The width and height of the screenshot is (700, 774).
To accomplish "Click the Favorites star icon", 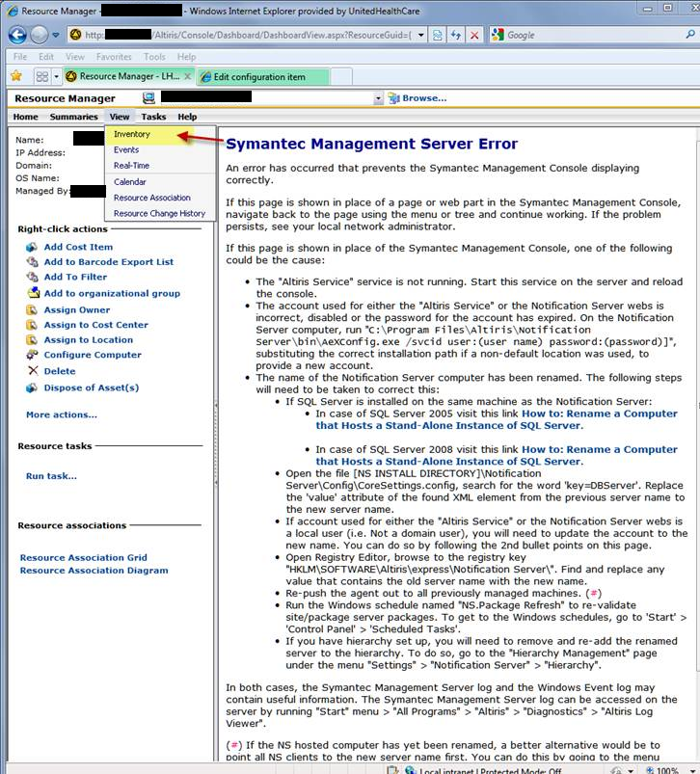I will click(16, 76).
